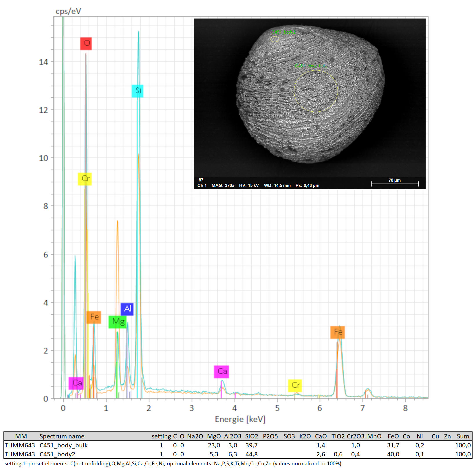Select the cps/eV axis label
The image size is (476, 474).
pos(68,11)
